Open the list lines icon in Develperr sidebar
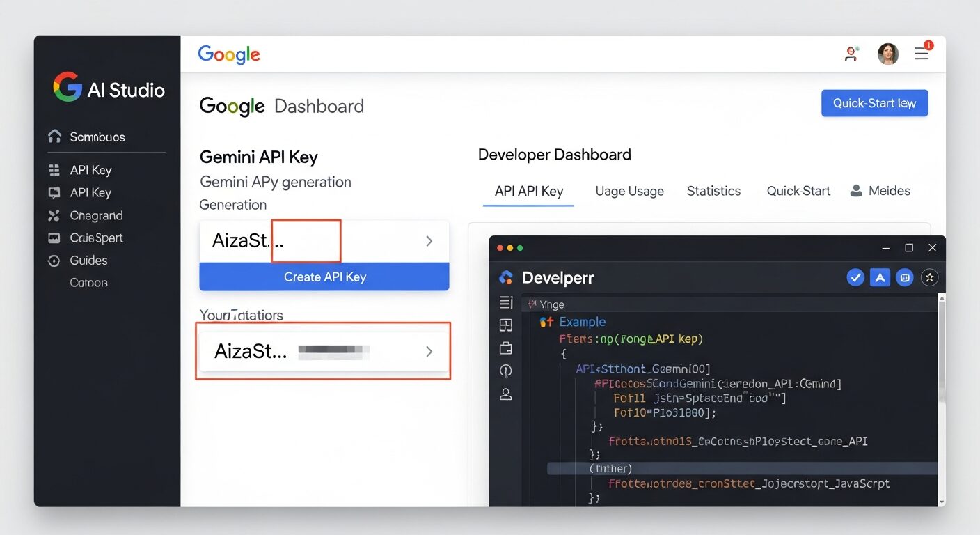This screenshot has width=980, height=535. [506, 302]
